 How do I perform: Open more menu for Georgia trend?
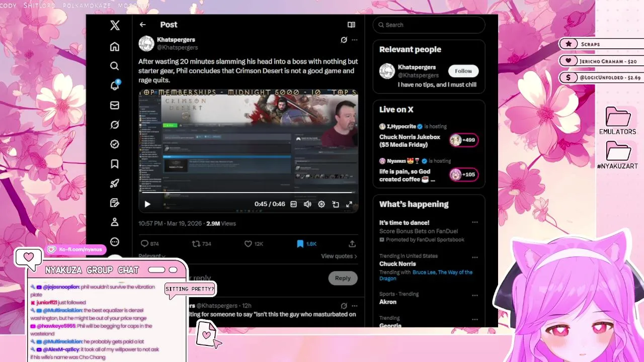474,319
